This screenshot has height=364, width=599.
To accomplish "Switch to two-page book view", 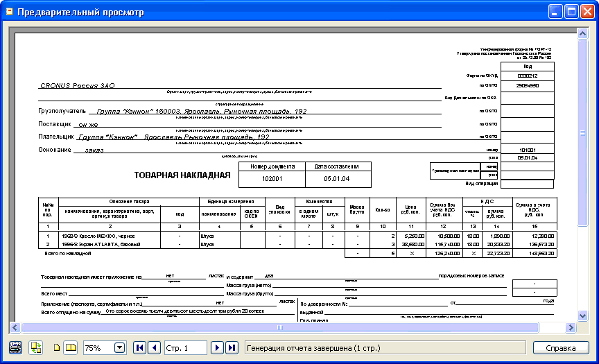I will 70,347.
